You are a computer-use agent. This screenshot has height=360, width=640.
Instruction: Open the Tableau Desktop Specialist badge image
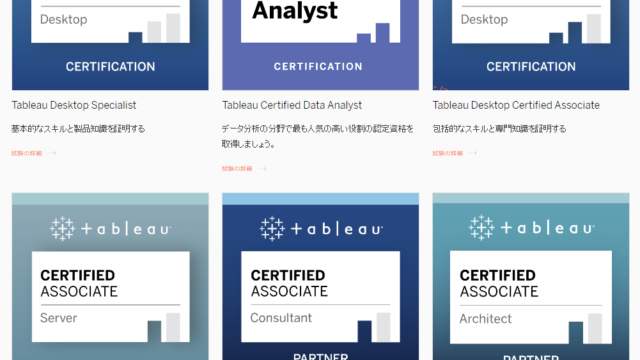pyautogui.click(x=110, y=45)
